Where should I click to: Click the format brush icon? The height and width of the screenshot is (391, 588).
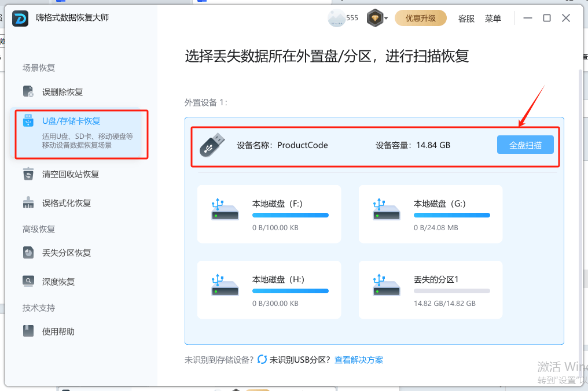[28, 202]
